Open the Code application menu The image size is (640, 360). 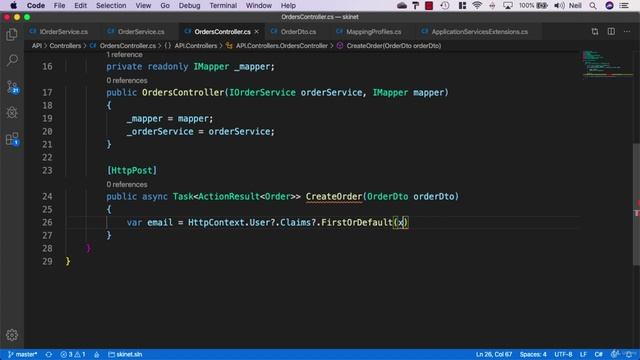36,6
